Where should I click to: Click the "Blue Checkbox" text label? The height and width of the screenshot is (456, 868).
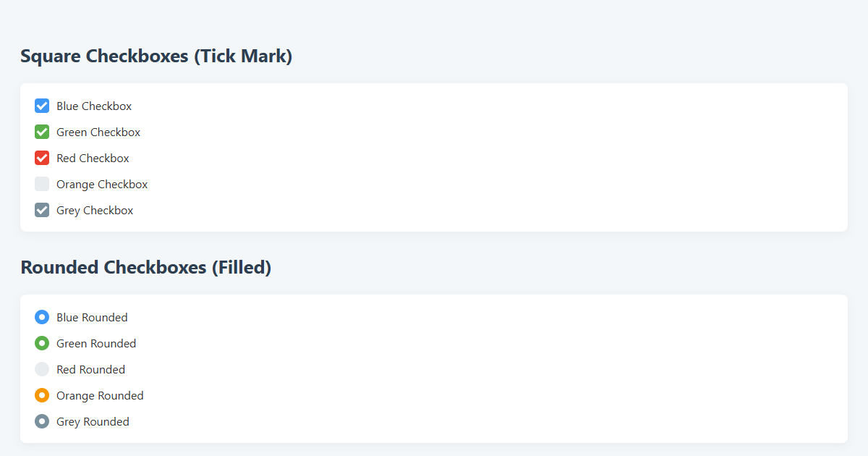(94, 106)
